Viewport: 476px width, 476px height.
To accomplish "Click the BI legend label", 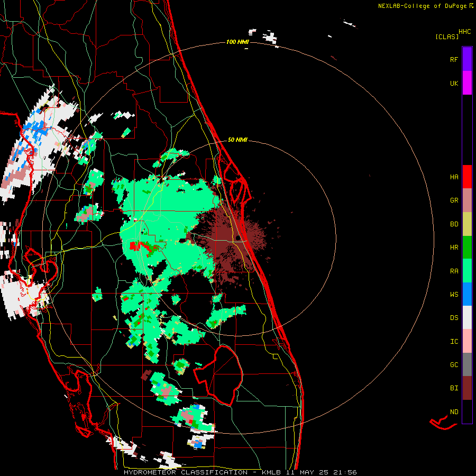I will (x=454, y=388).
